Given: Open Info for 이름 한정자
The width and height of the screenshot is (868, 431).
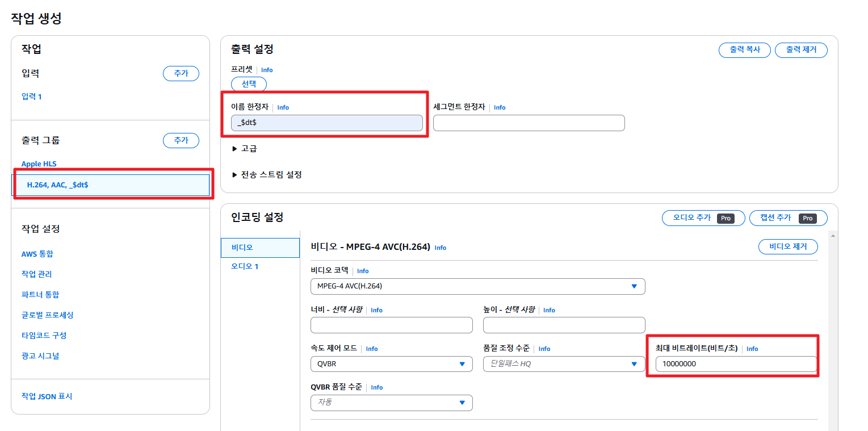Looking at the screenshot, I should [283, 107].
